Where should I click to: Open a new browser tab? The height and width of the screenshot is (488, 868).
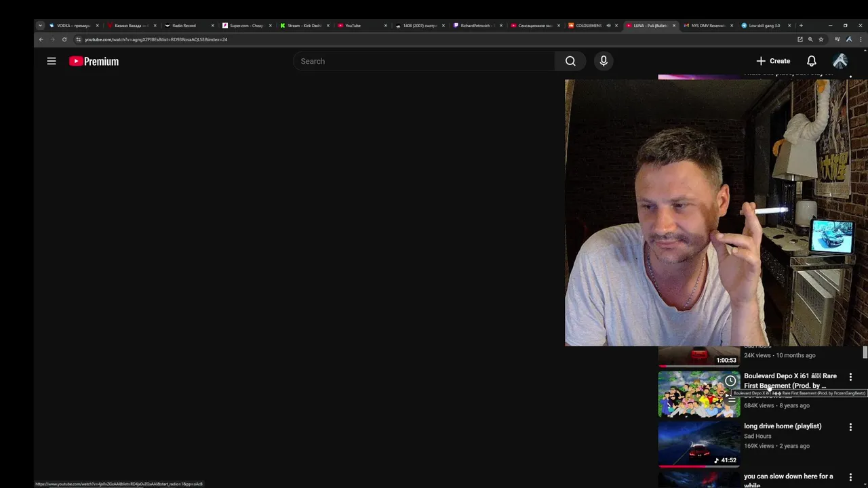point(801,26)
